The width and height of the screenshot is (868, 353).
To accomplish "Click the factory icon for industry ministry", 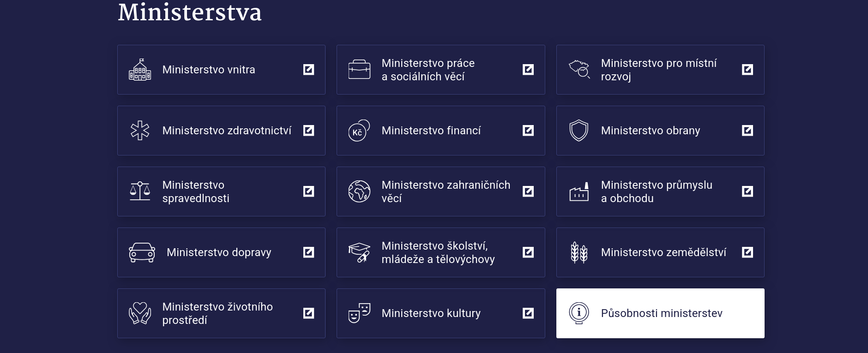I will [x=579, y=191].
